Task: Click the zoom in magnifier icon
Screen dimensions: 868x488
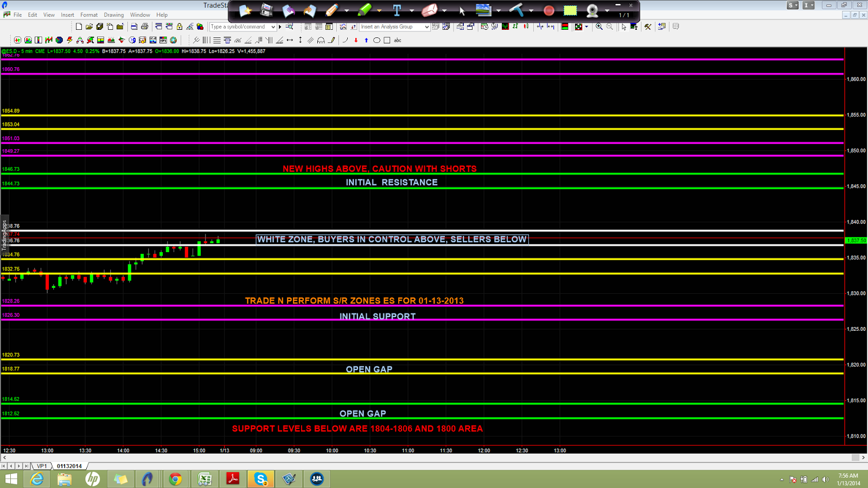Action: pos(599,27)
